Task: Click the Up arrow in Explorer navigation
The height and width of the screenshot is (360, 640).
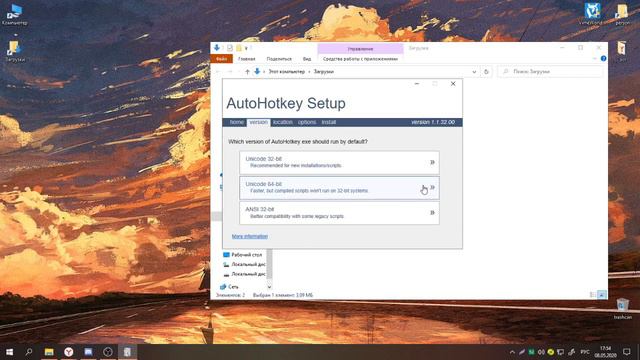Action: coord(247,71)
